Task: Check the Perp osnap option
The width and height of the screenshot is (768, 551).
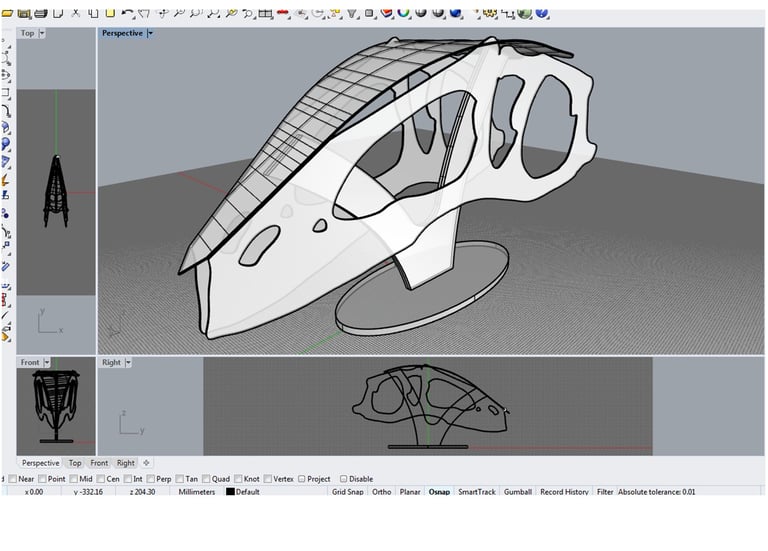Action: 150,479
